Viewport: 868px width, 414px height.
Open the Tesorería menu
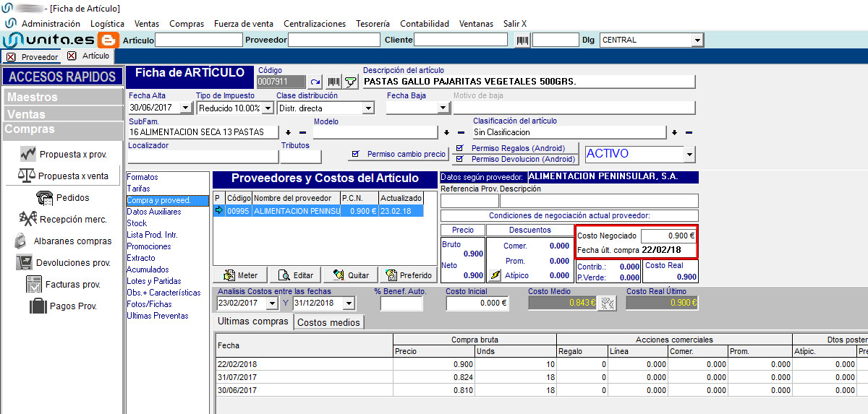point(373,24)
